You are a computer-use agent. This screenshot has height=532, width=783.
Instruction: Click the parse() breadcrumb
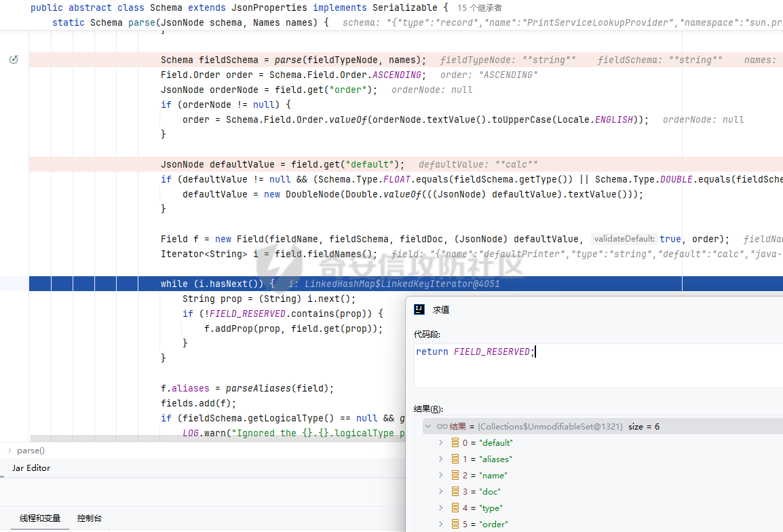31,451
